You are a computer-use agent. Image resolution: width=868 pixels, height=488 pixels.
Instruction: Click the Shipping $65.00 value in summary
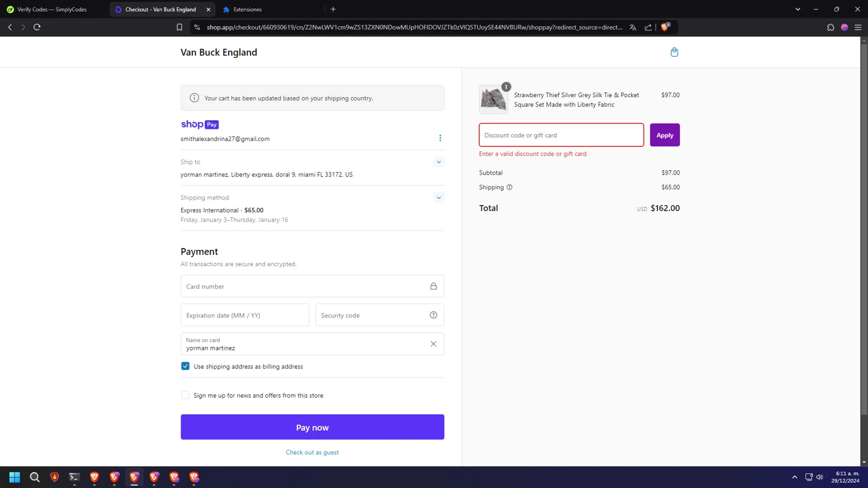671,187
